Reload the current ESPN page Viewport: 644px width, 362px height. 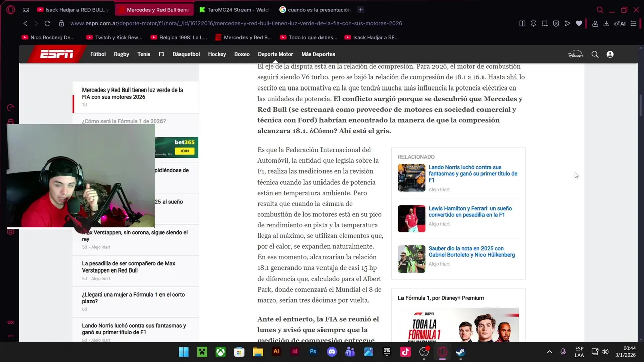[47, 23]
